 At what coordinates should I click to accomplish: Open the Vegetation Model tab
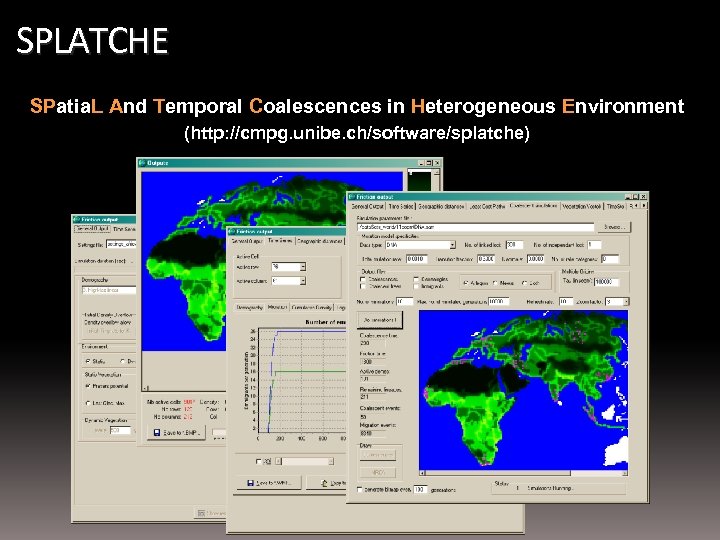pos(581,207)
